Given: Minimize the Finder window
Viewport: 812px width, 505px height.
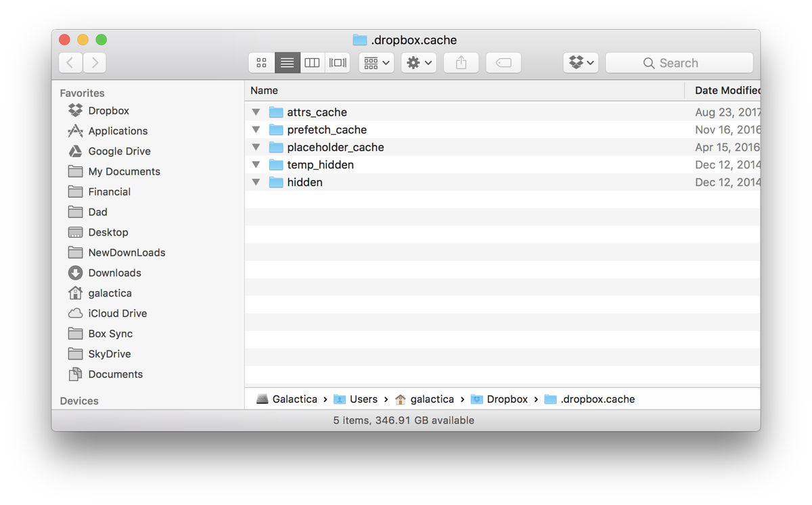Looking at the screenshot, I should tap(83, 40).
